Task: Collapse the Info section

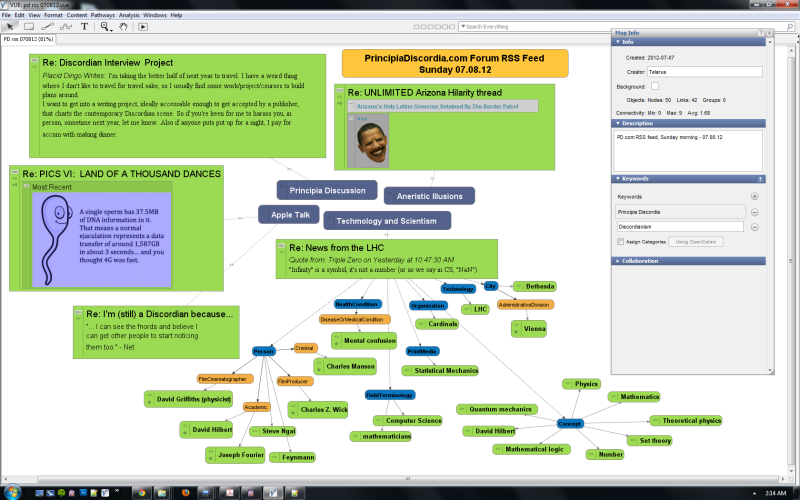Action: 618,42
